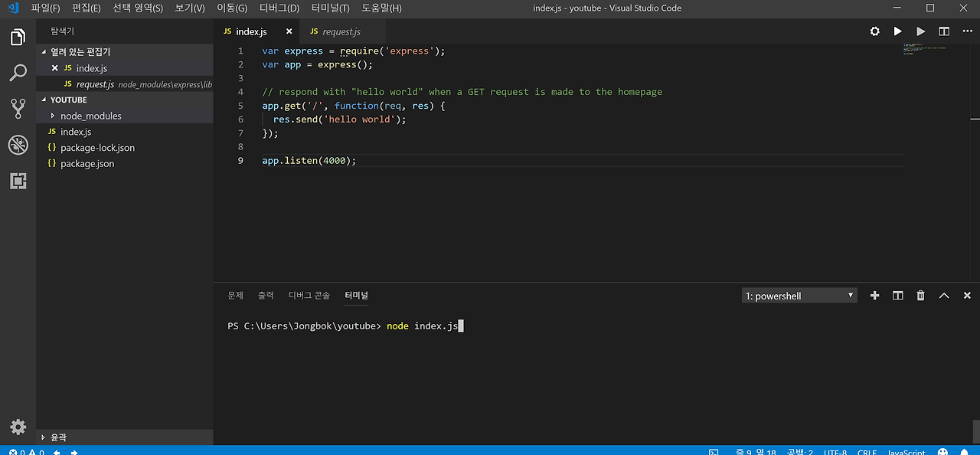Open the Debug view in activity bar
This screenshot has height=455, width=980.
[x=18, y=145]
